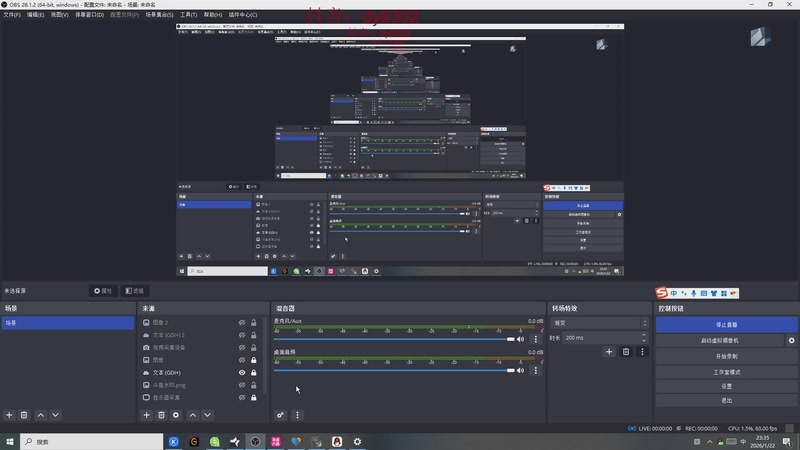Hide the 文本 (GDI+) source eye icon
800x450 pixels.
pyautogui.click(x=242, y=372)
